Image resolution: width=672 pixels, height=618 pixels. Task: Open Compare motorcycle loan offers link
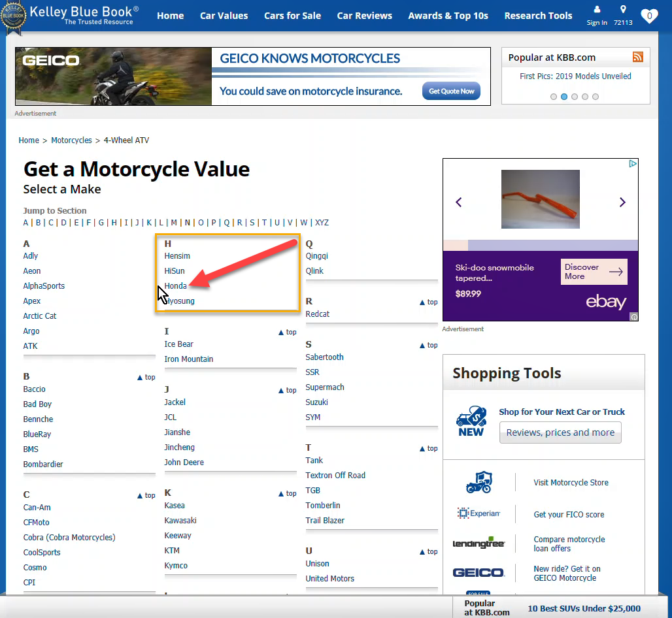point(569,544)
